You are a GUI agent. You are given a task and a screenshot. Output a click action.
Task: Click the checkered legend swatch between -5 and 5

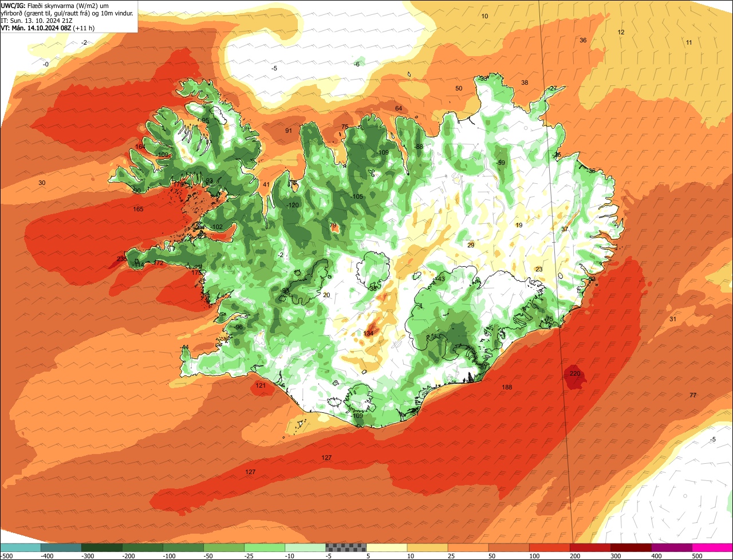click(x=346, y=547)
